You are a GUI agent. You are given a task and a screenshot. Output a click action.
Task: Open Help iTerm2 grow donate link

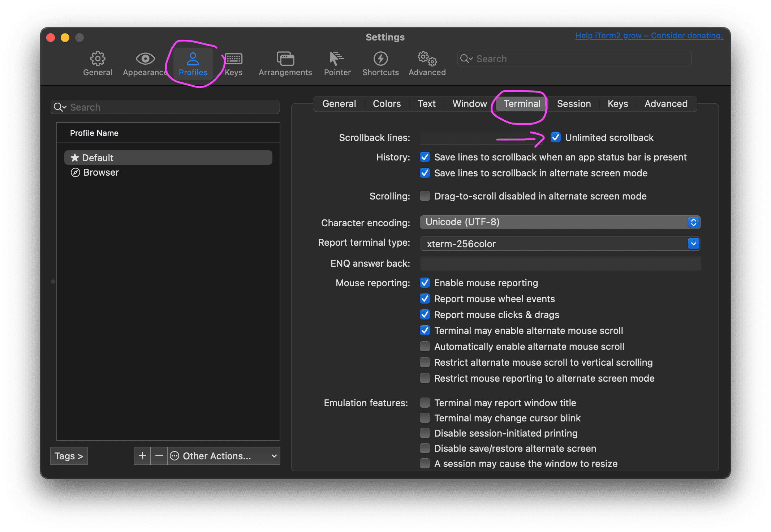649,35
